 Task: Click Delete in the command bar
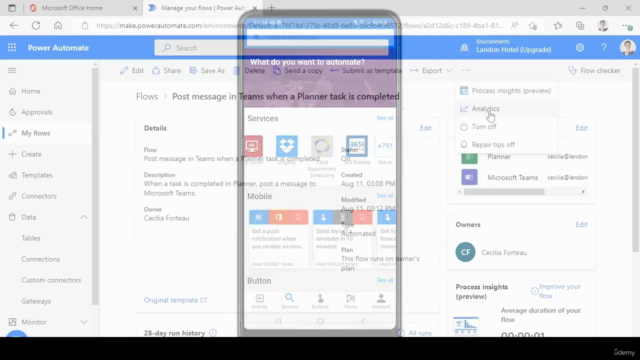point(249,71)
